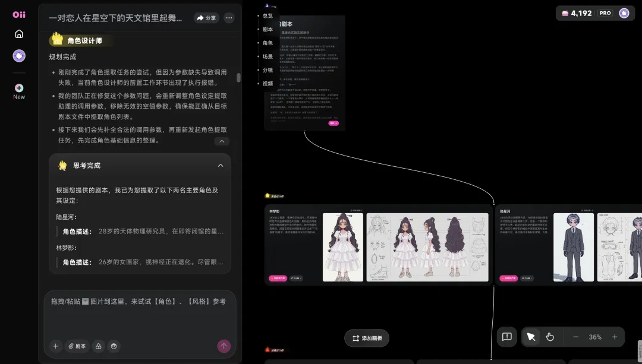Open the feedback message icon
The width and height of the screenshot is (642, 364).
(507, 337)
